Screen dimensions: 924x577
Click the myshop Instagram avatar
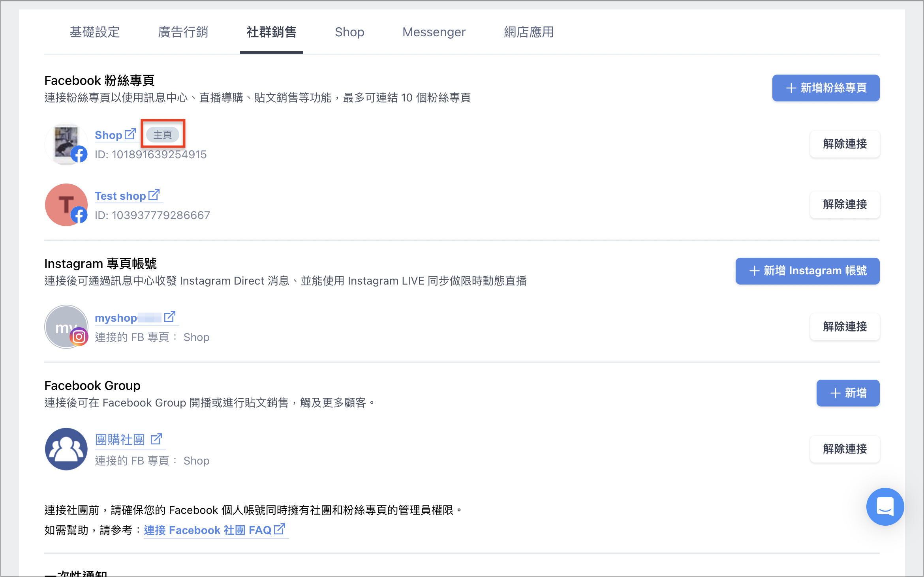pyautogui.click(x=66, y=326)
